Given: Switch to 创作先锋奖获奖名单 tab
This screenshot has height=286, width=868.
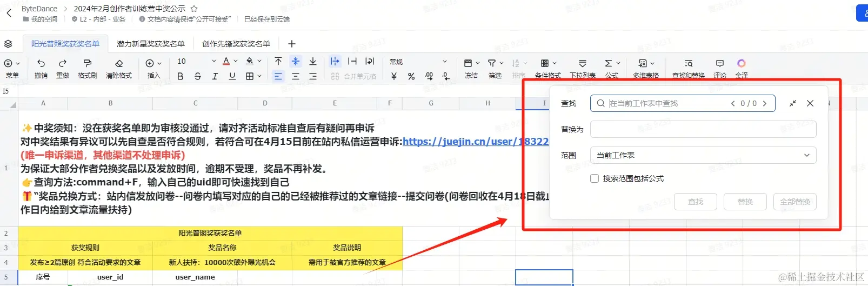Looking at the screenshot, I should point(236,44).
